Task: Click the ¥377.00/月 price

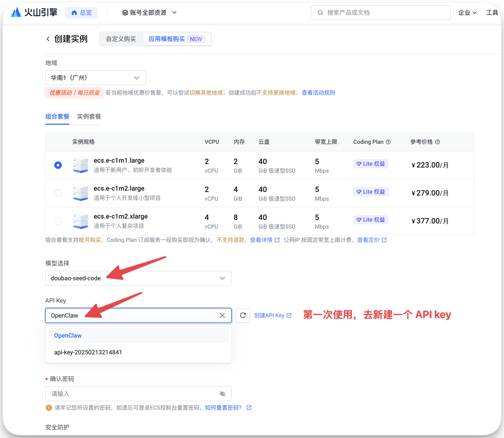Action: click(430, 221)
